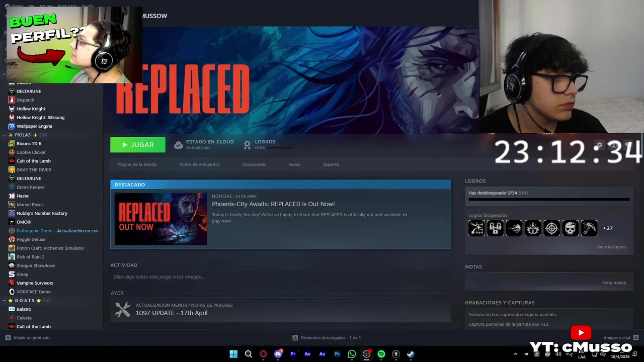
Task: Select Celeste in the G.O.A.T.S category
Action: point(24,318)
